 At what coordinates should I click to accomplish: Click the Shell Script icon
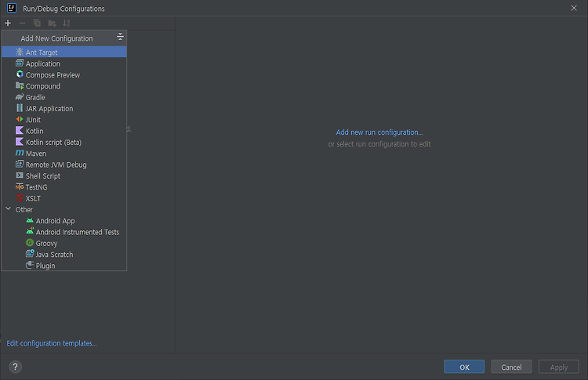(x=20, y=176)
